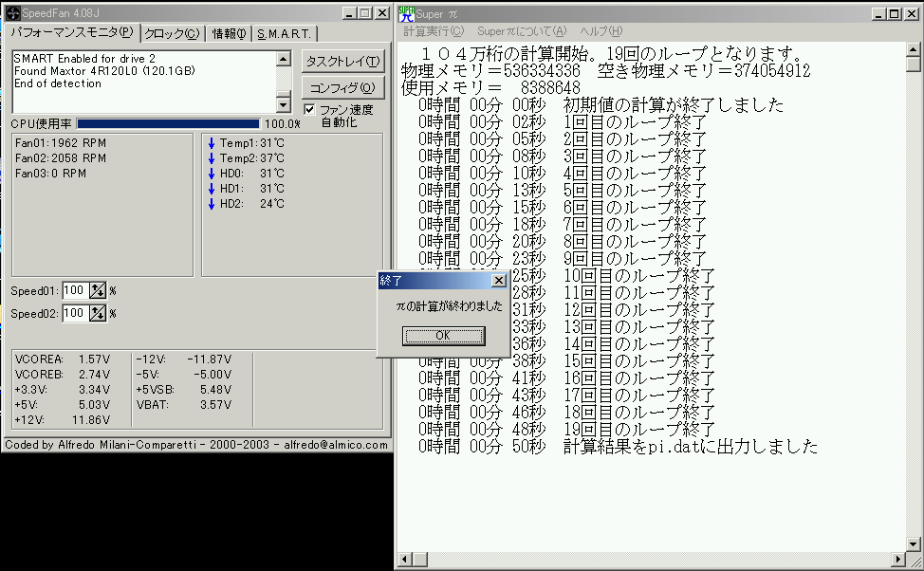The image size is (924, 571).
Task: Click the Speed01 percentage input field
Action: (76, 290)
